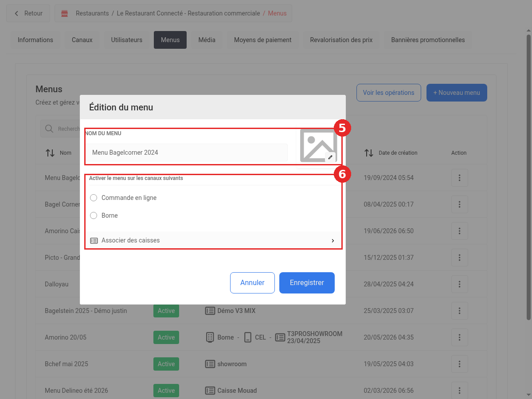
Task: Switch to the Utilisateurs tab
Action: (127, 40)
